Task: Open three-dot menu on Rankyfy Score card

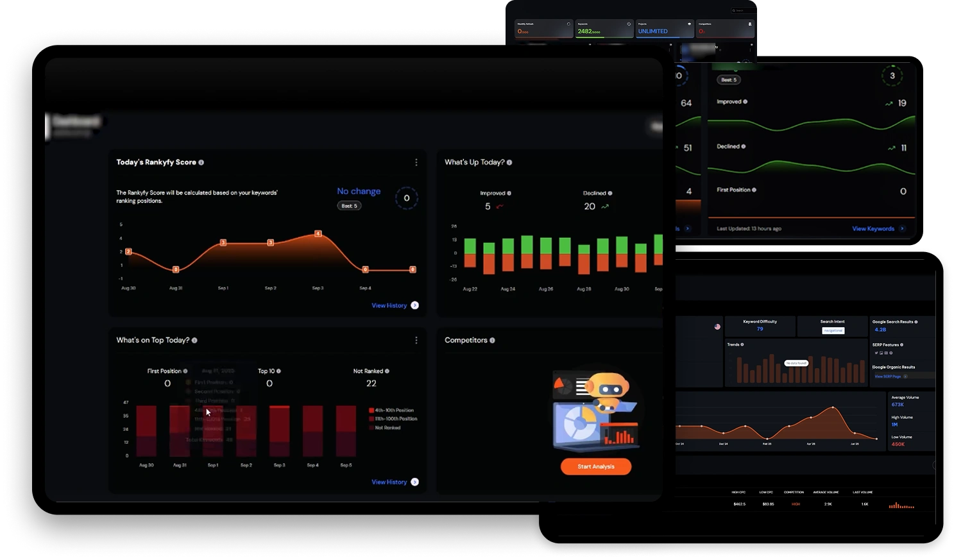Action: coord(416,162)
